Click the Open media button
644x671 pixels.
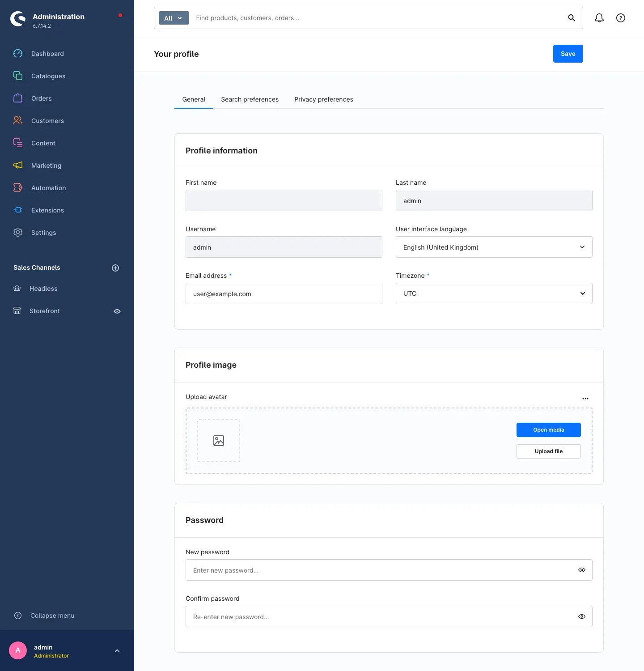point(549,430)
